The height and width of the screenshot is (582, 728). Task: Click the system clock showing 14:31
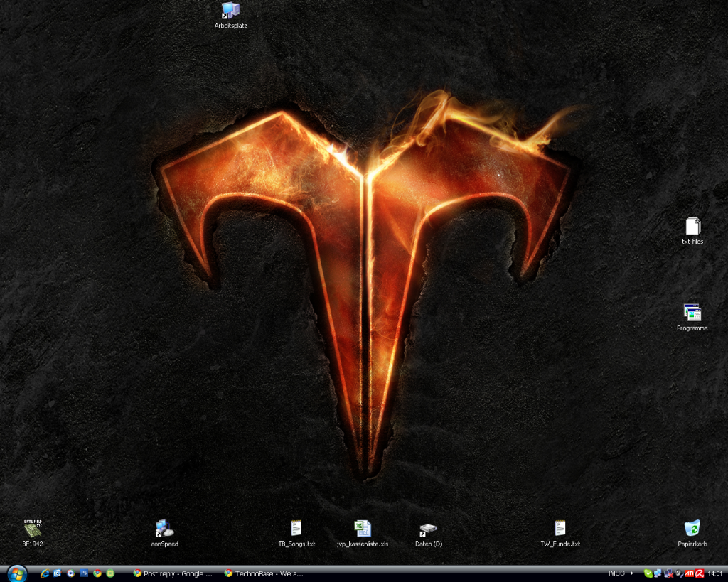tap(715, 573)
